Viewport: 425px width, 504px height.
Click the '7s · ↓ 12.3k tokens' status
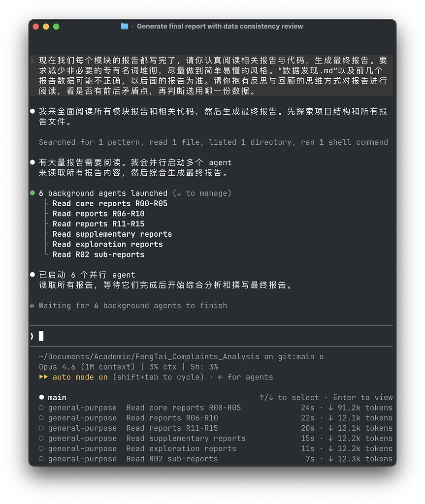[349, 459]
